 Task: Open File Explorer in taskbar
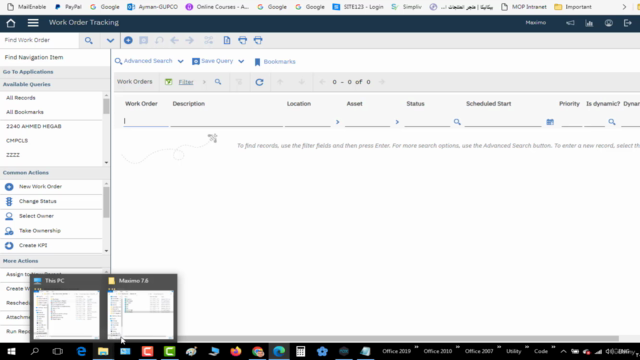tap(103, 351)
